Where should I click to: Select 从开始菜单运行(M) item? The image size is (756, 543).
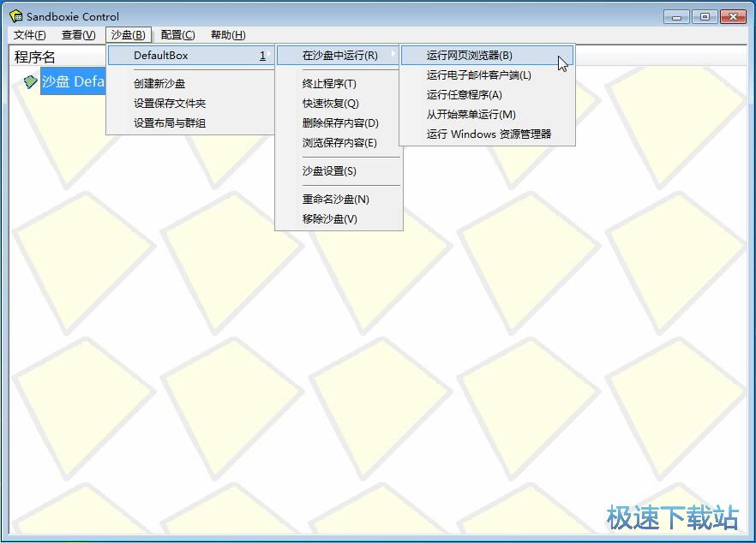[x=487, y=115]
